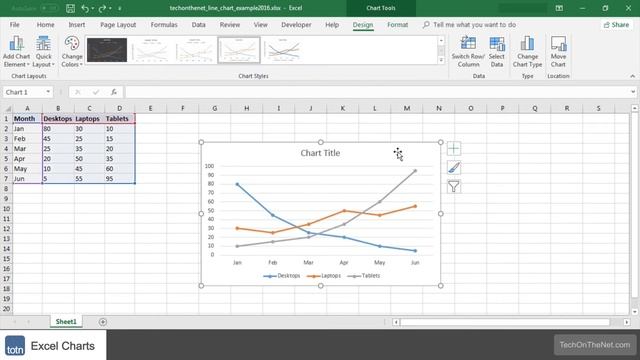The height and width of the screenshot is (360, 640).
Task: Select row 10 header
Action: [6, 209]
